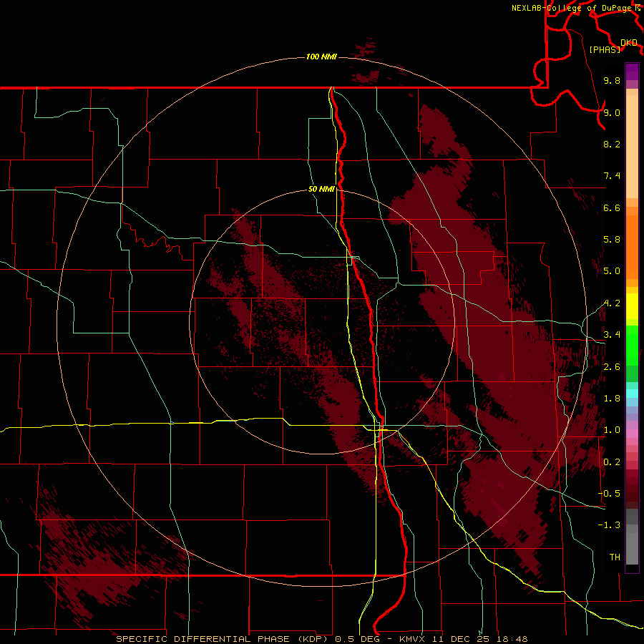The width and height of the screenshot is (644, 644).
Task: Click the -0.5 value on the color scale
Action: pyautogui.click(x=609, y=494)
